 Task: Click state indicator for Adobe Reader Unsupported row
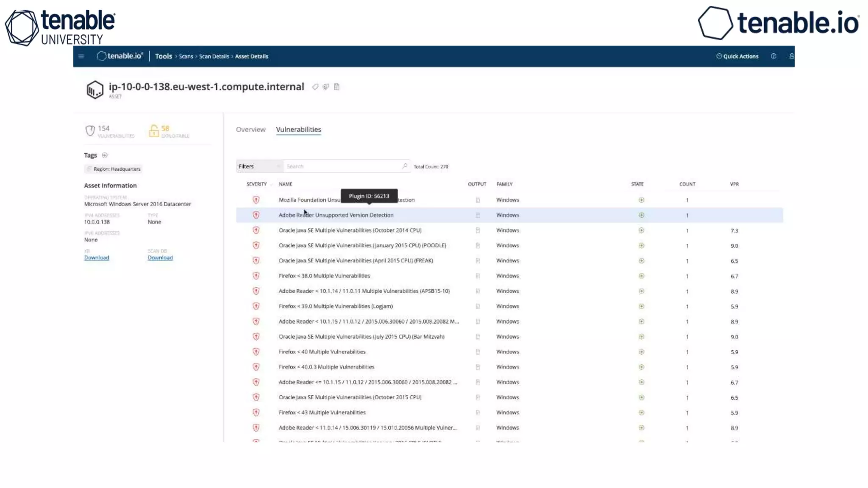coord(641,215)
